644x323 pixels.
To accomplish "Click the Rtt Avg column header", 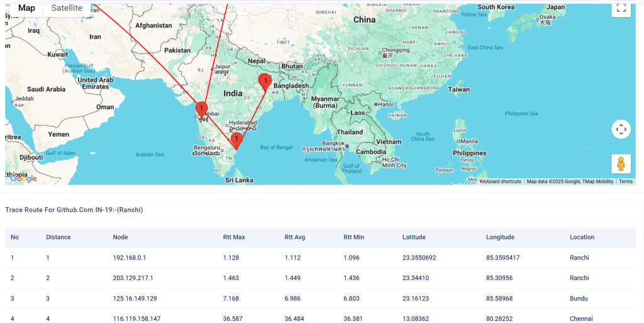I will [295, 237].
